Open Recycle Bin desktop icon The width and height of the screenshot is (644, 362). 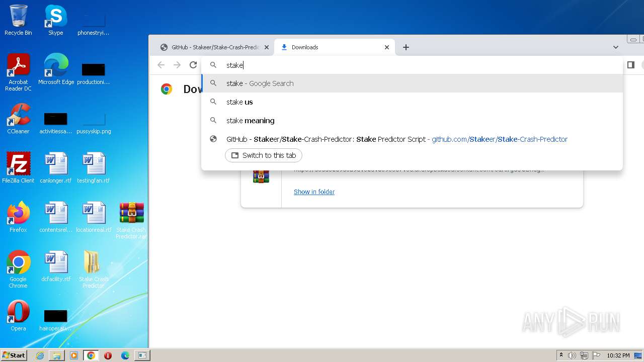[x=18, y=20]
